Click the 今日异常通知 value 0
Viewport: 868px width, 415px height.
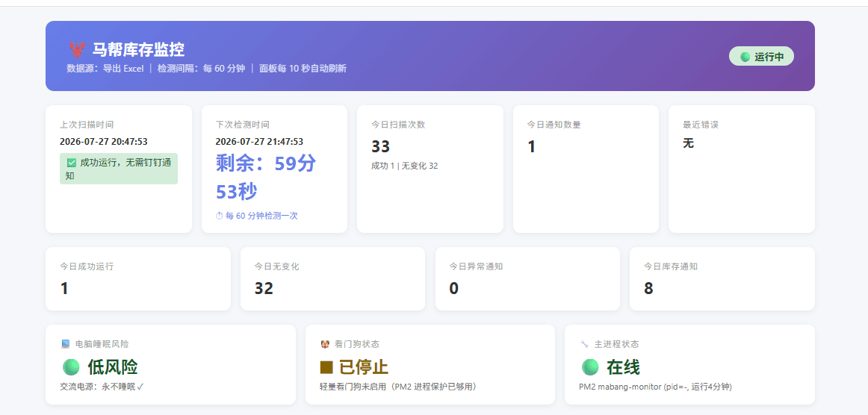[454, 288]
